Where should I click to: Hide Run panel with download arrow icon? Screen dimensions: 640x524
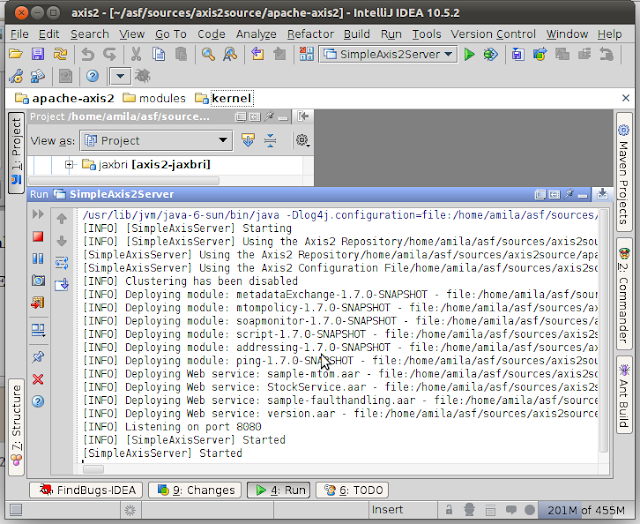click(602, 194)
